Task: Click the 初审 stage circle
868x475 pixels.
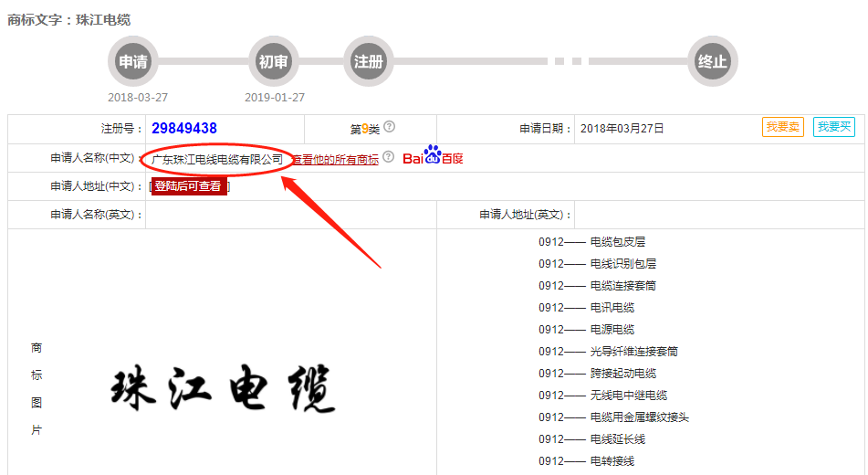Action: [x=273, y=62]
